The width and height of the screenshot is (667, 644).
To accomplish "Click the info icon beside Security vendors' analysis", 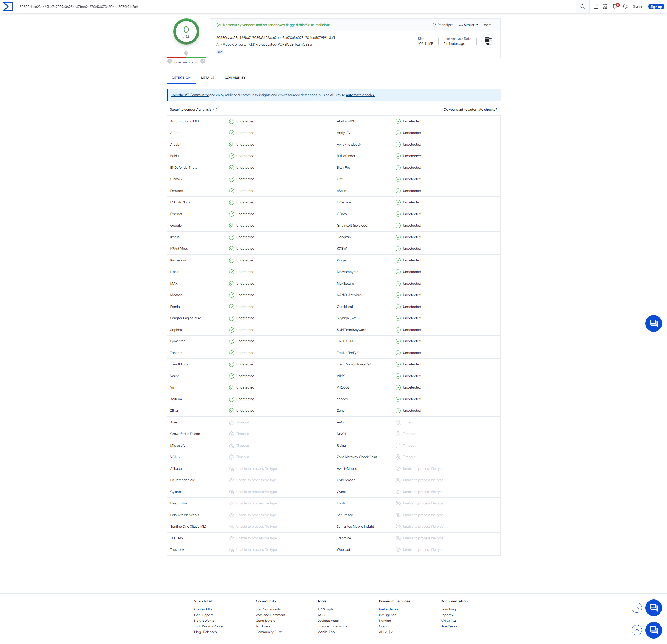I will pos(215,110).
